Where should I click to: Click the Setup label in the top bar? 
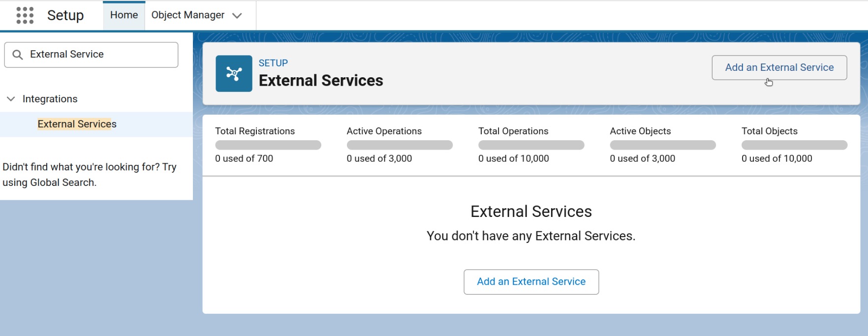tap(65, 15)
